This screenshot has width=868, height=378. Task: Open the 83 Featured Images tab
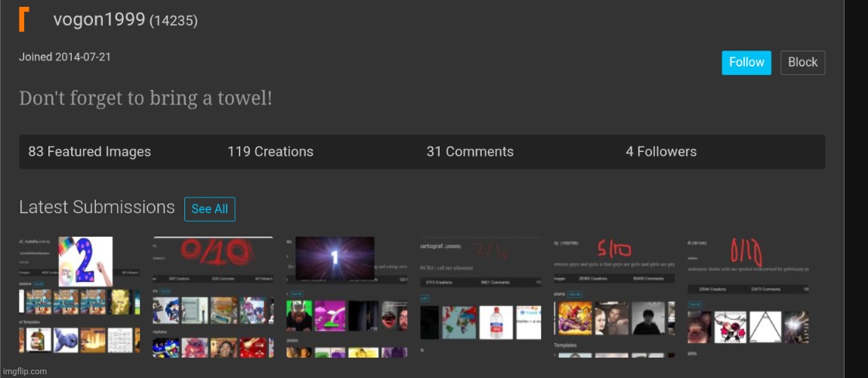coord(89,152)
